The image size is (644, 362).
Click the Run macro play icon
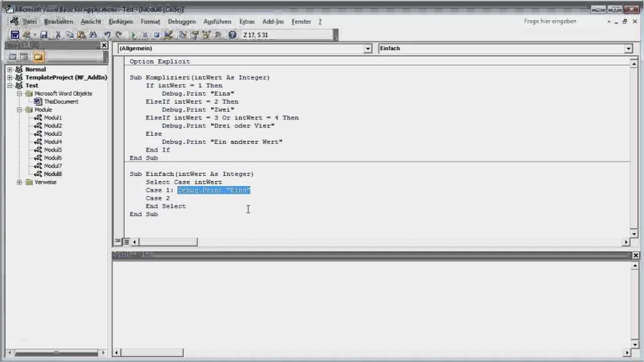pyautogui.click(x=133, y=35)
